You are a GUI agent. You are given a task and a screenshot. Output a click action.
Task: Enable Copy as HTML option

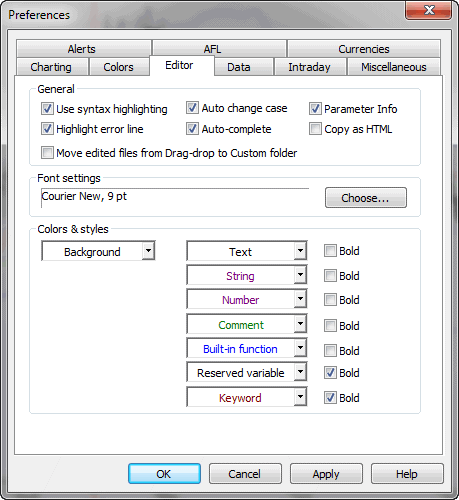click(315, 129)
